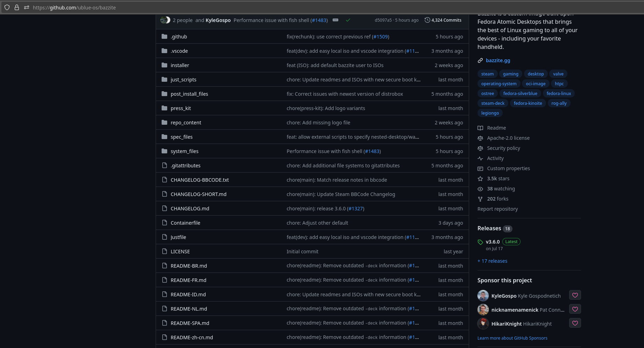The height and width of the screenshot is (348, 644).
Task: Open pull request #1509 link
Action: (381, 37)
